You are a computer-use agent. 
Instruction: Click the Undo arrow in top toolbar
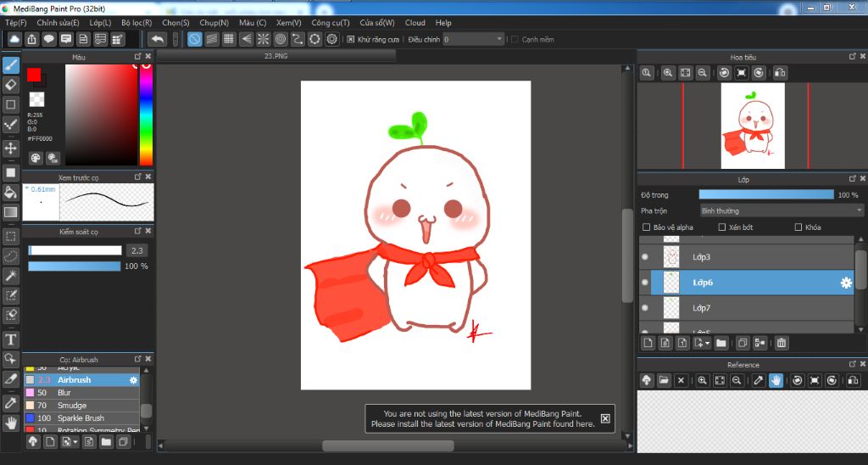click(158, 39)
